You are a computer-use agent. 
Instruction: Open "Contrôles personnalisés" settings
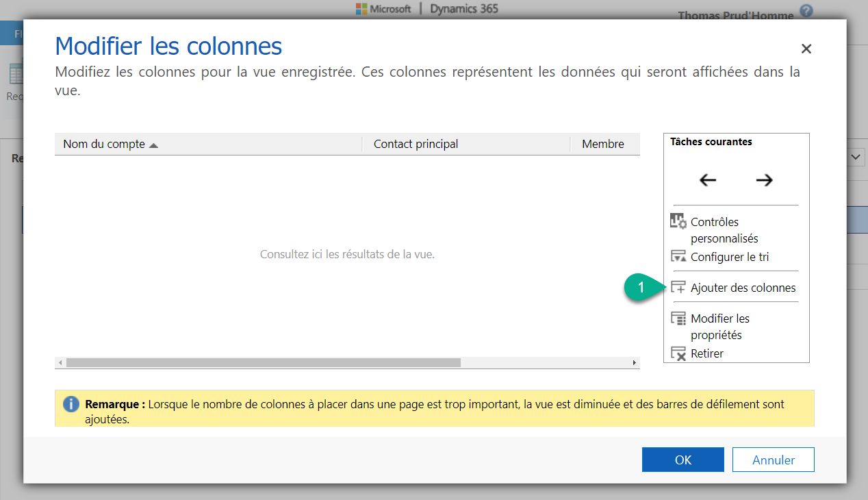click(x=719, y=229)
